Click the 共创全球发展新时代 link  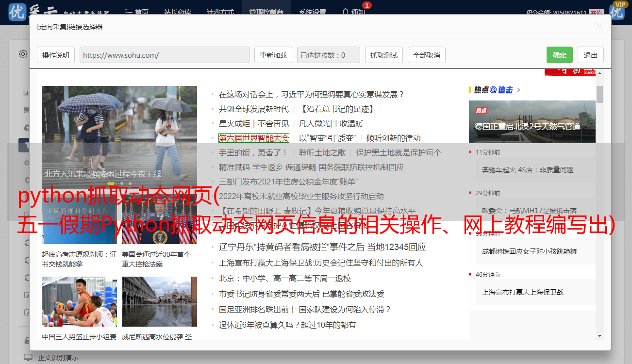[x=254, y=109]
